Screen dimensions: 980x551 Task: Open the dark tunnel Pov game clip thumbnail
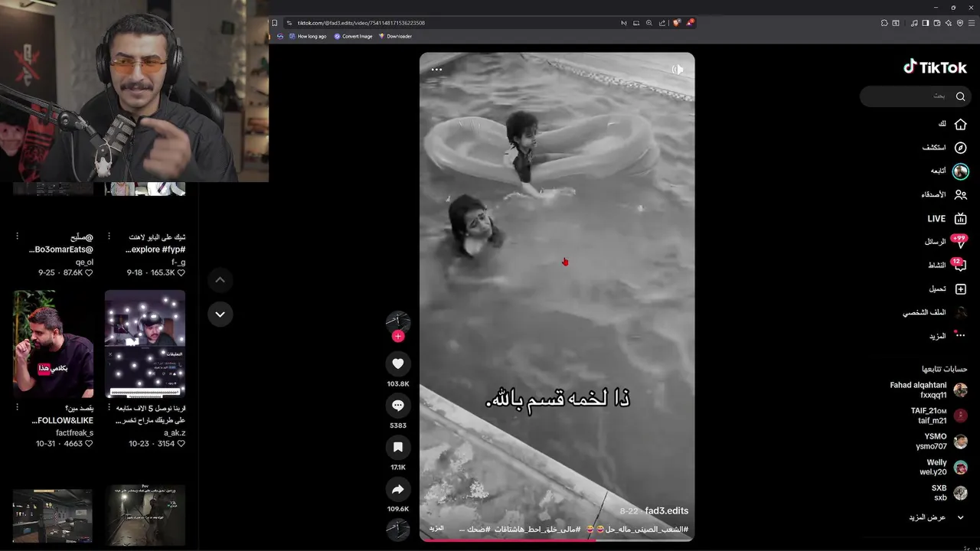coord(145,514)
